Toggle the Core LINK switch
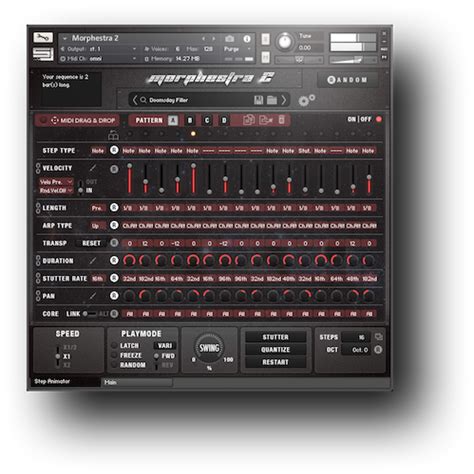 pos(89,313)
